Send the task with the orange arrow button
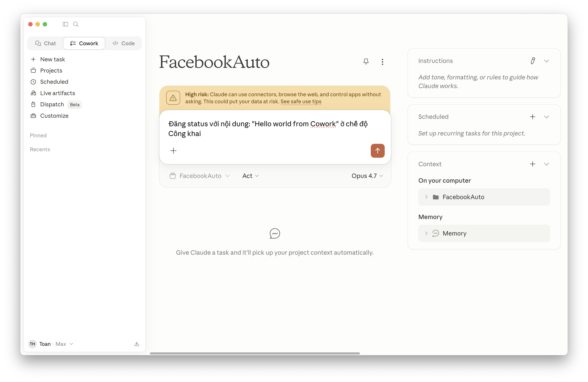Viewport: 588px width, 382px height. 377,151
